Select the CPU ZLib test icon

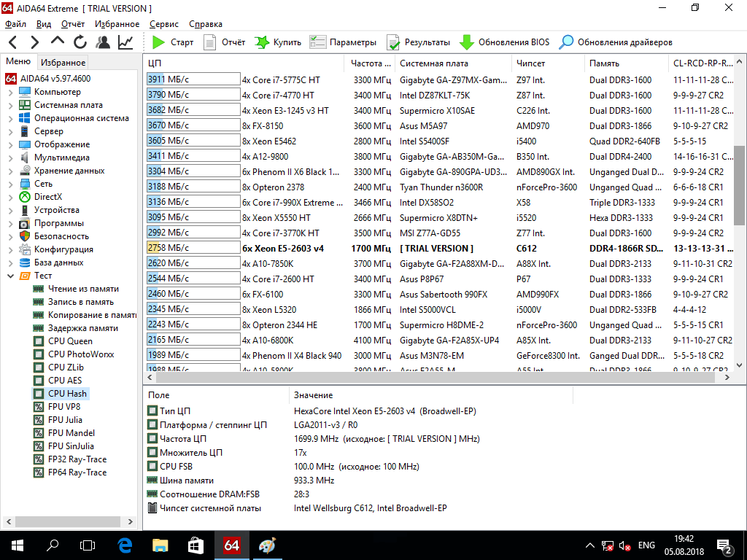click(39, 367)
